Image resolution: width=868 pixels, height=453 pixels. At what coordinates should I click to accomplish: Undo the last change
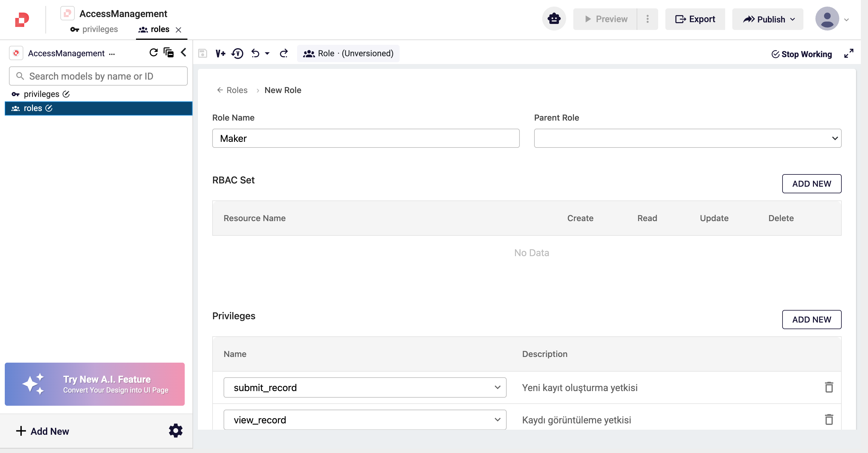tap(256, 53)
